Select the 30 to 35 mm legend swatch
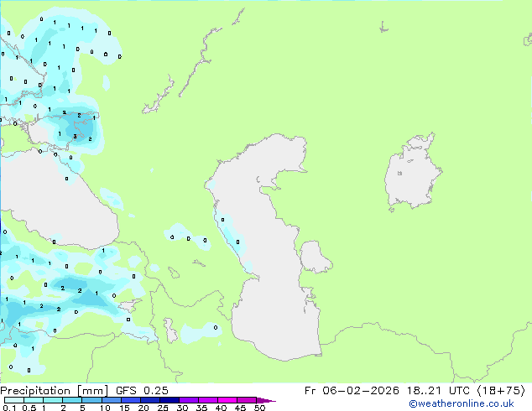The width and height of the screenshot is (532, 411). tap(189, 400)
